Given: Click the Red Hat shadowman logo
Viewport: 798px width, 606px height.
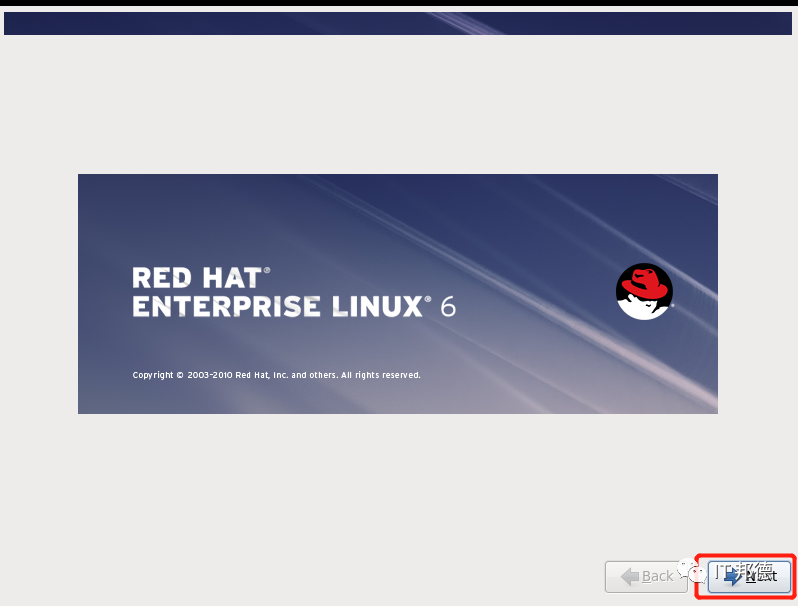Looking at the screenshot, I should [644, 291].
